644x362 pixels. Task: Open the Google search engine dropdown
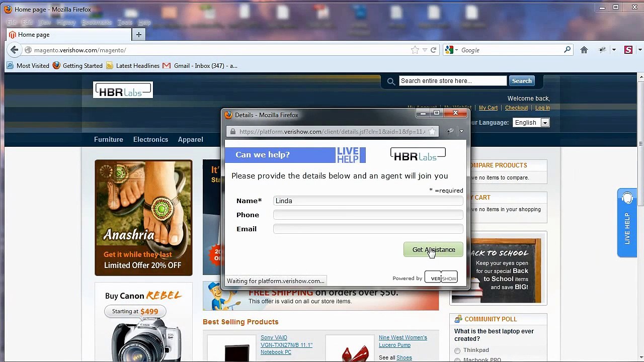[452, 50]
